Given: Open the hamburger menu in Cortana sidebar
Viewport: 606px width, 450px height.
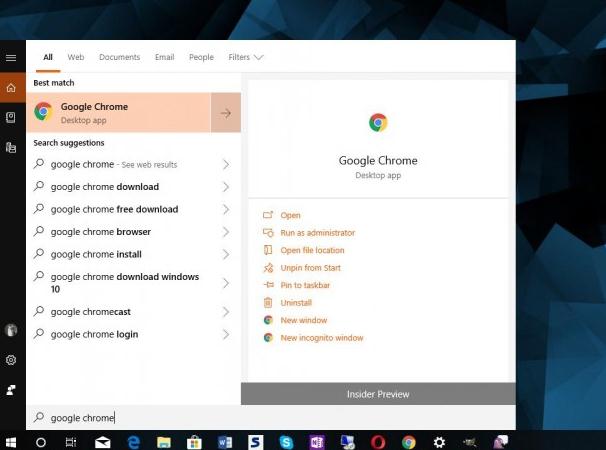Looking at the screenshot, I should 11,58.
